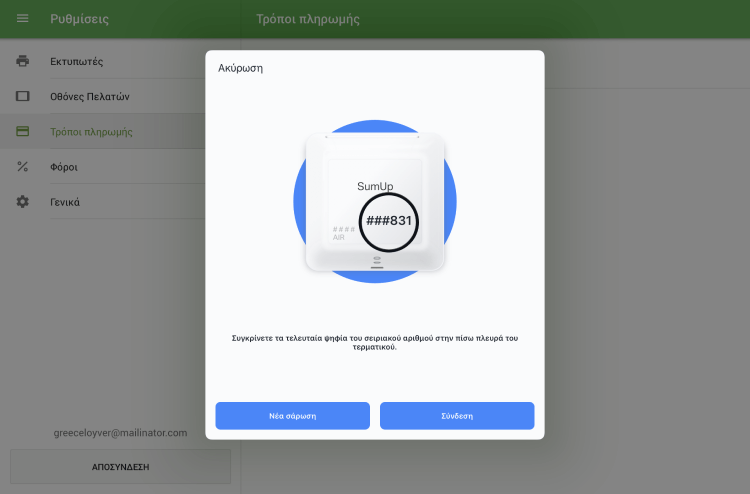
Task: Click Ακύρωση to cancel the dialog
Action: click(240, 68)
